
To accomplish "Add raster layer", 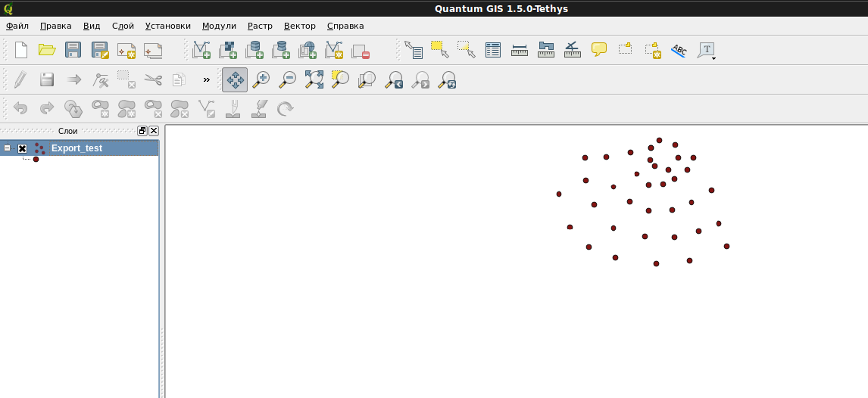I will tap(228, 50).
